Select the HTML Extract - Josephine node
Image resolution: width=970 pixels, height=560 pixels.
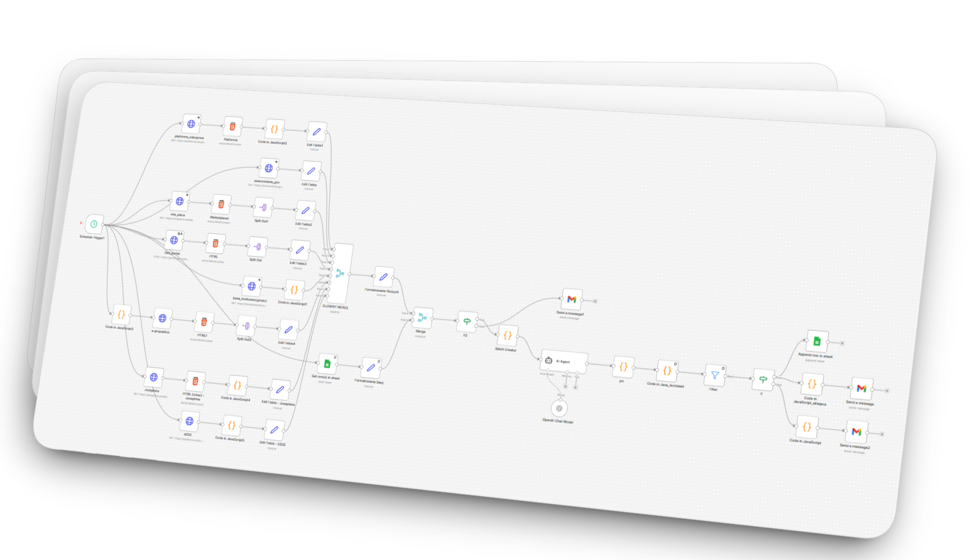click(x=195, y=381)
